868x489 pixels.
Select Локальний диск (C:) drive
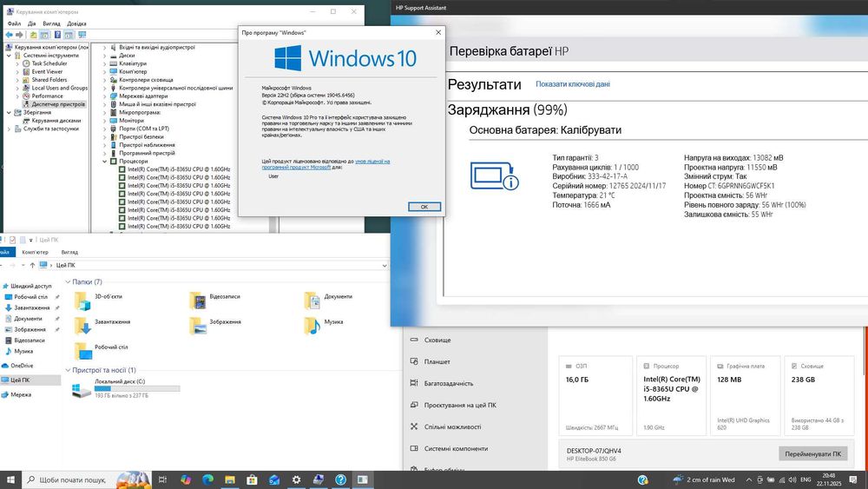[126, 389]
